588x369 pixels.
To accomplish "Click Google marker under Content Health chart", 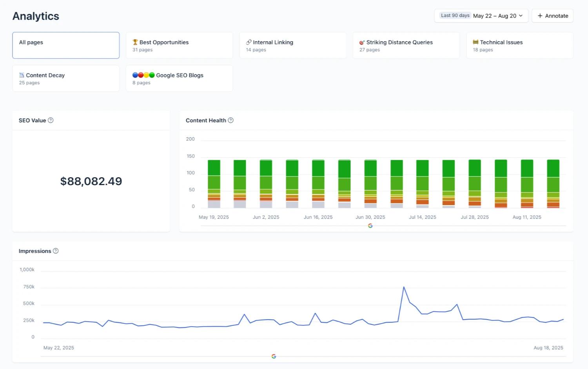I will [x=370, y=226].
